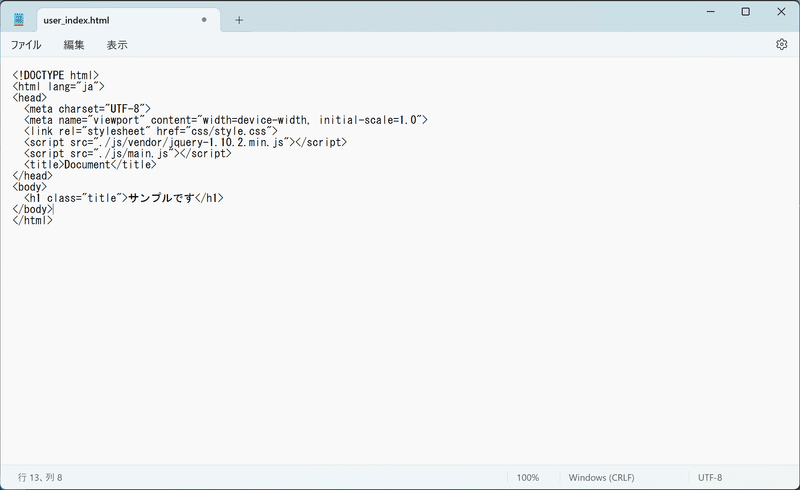The image size is (800, 490).
Task: Click the meta charset="UTF-8" line
Action: [x=87, y=109]
